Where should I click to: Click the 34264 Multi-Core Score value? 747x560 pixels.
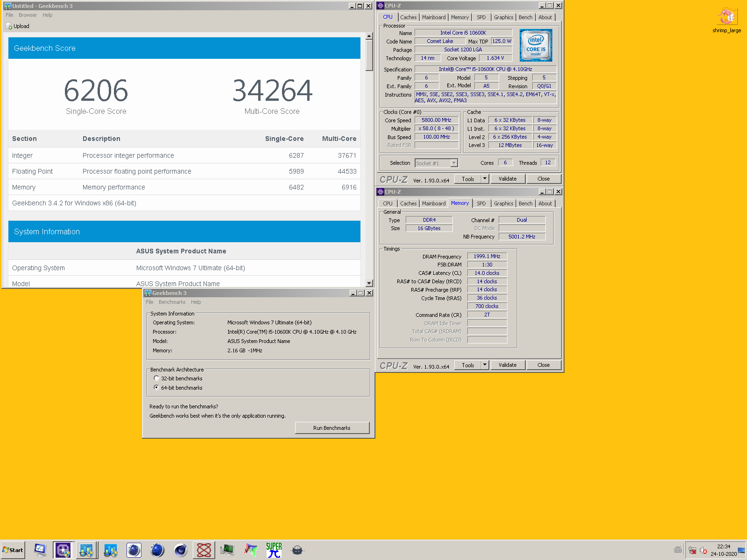(272, 91)
